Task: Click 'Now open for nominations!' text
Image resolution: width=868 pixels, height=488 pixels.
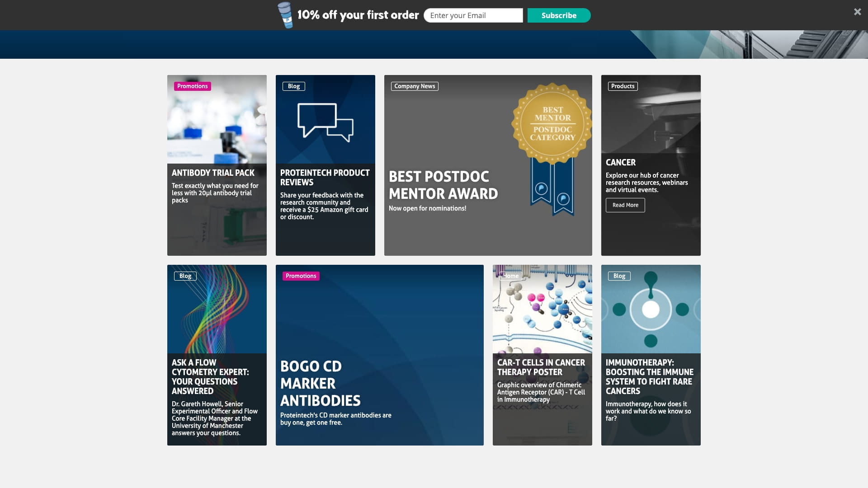Action: click(x=427, y=208)
